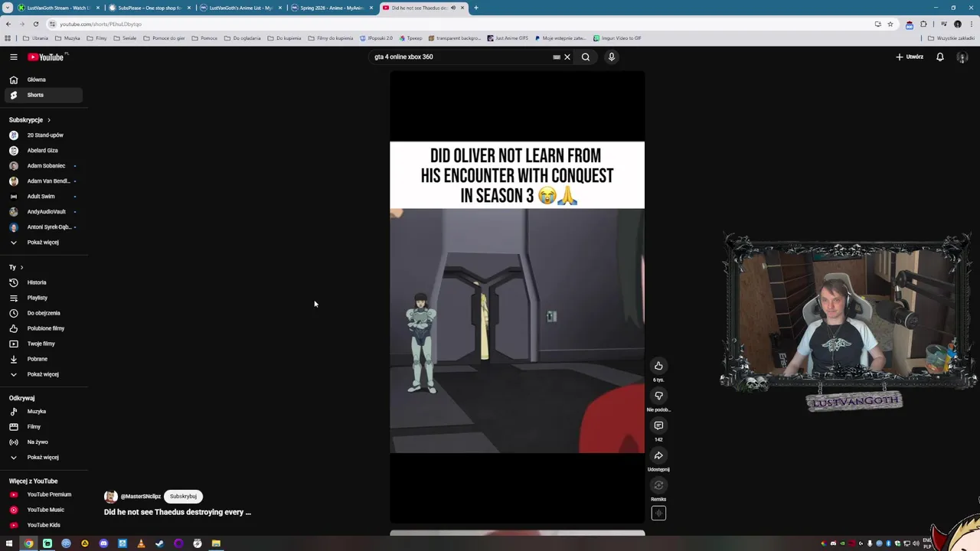Open Historia in the sidebar

pyautogui.click(x=43, y=282)
